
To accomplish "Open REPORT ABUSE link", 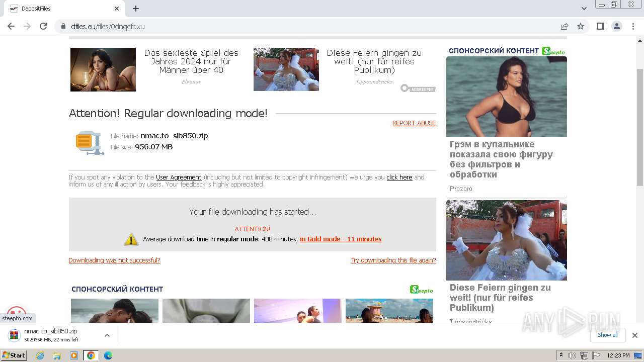I will (414, 123).
